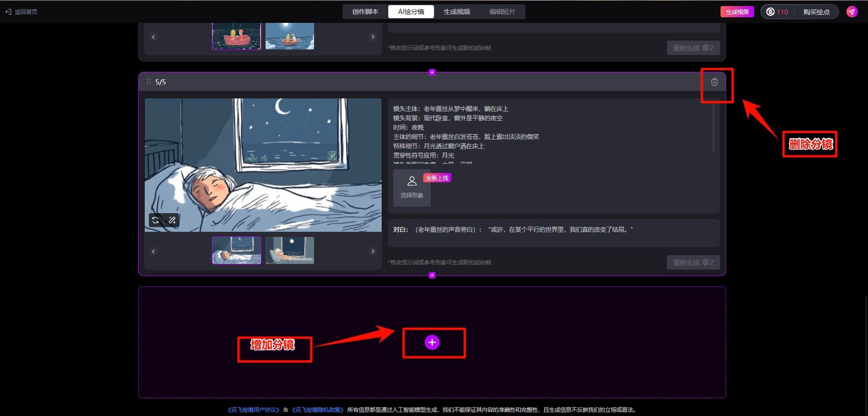Select the first bedroom thumbnail with crescent moon
Image resolution: width=868 pixels, height=416 pixels.
click(237, 250)
